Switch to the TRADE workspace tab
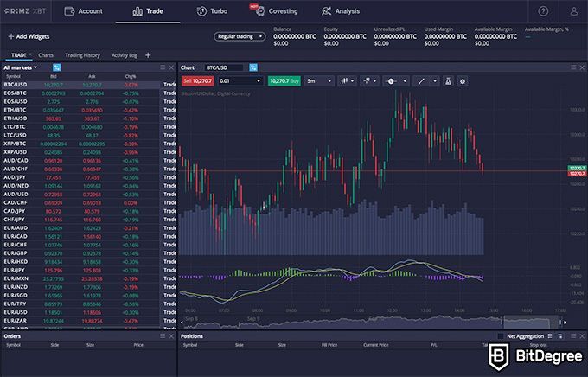Screen dimensions: 588x377 point(19,55)
